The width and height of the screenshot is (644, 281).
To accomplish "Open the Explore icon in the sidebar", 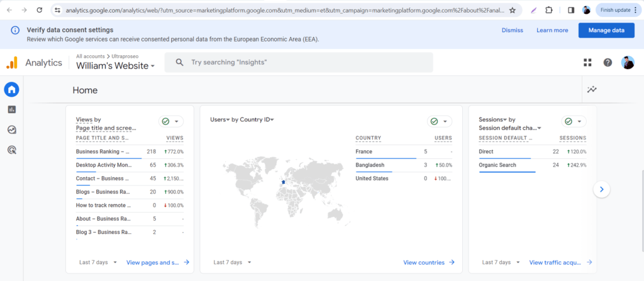I will tap(11, 130).
